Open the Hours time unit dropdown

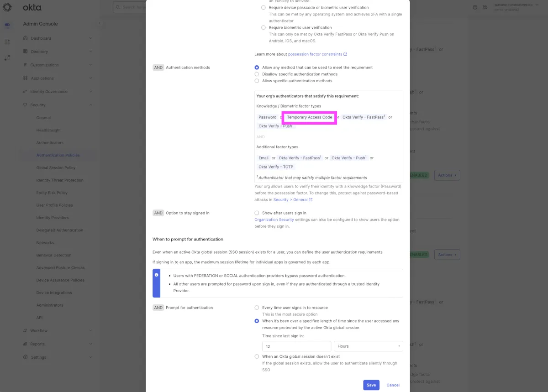[369, 346]
